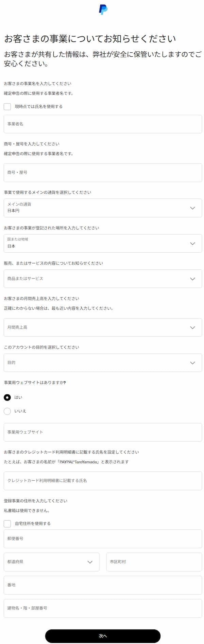Screen dimensions: 204x644
Task: Select the はい radio button
Action: pos(7,397)
